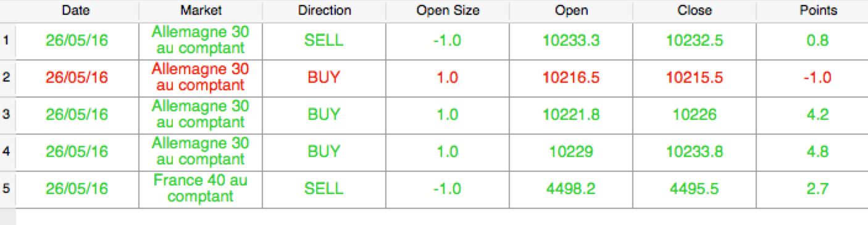Select row number 1 header
Viewport: 868px width, 225px height.
7,41
